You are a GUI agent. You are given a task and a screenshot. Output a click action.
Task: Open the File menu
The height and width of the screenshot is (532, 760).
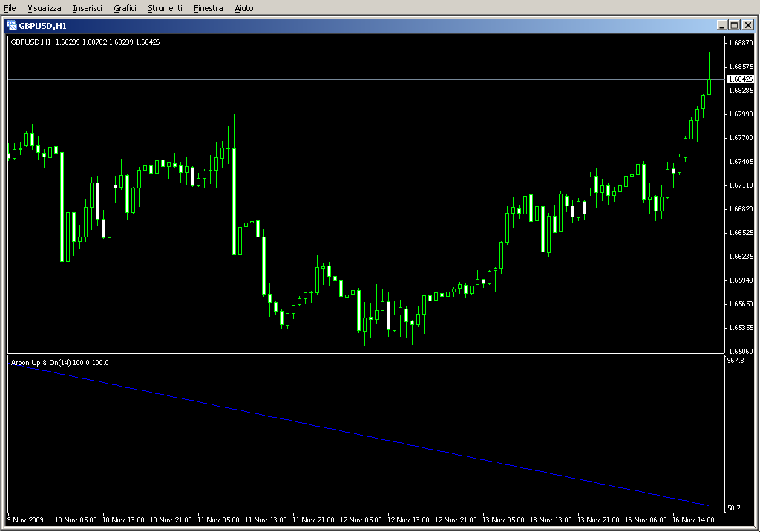(10, 8)
